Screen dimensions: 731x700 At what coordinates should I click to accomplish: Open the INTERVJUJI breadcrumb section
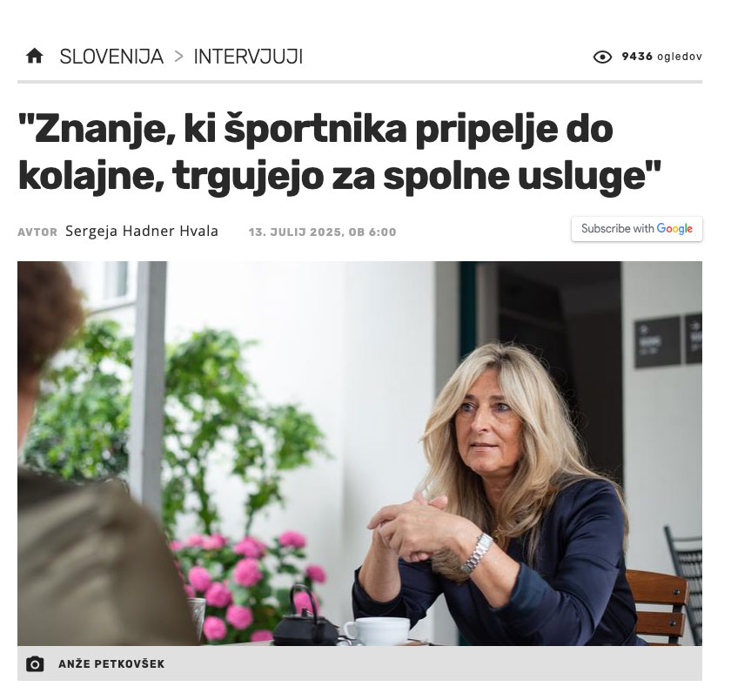coord(248,57)
